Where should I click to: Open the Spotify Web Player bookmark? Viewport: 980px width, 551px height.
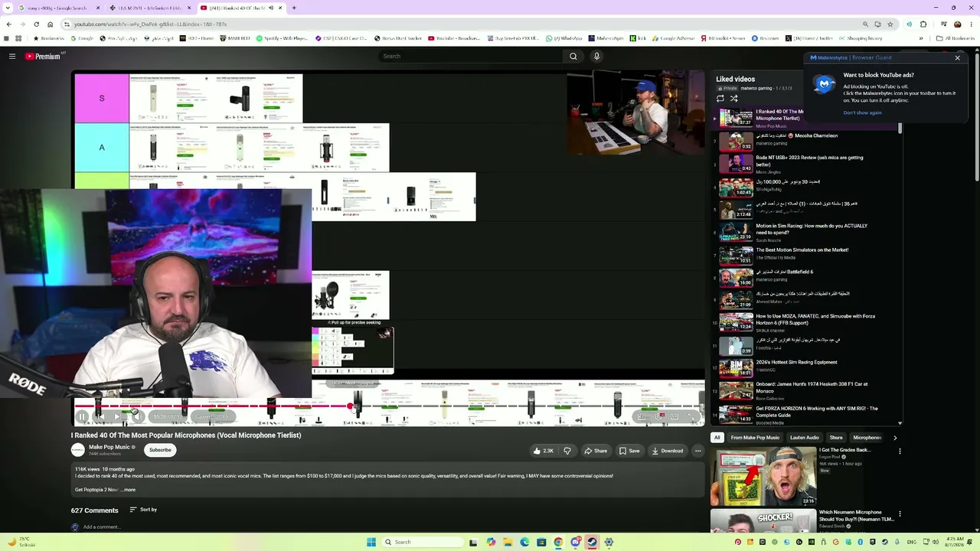point(282,38)
